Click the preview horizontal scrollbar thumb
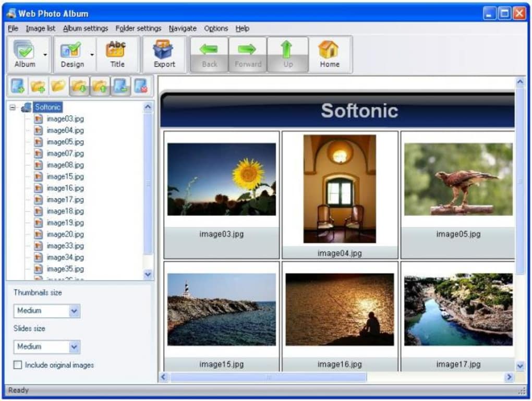Screen dimensions: 532x401 pos(268,377)
